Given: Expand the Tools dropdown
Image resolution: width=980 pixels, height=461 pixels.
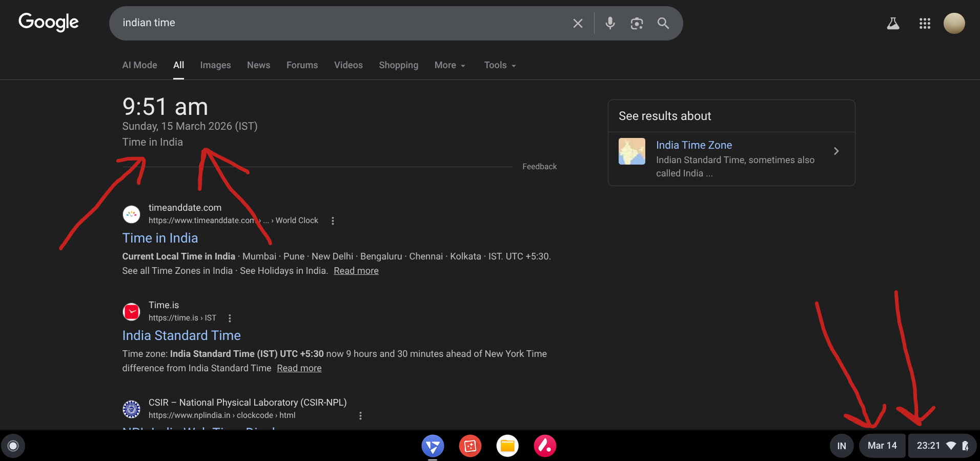Looking at the screenshot, I should (500, 65).
